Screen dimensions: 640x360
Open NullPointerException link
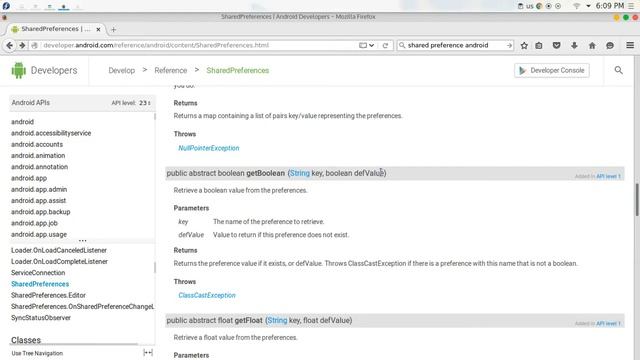209,148
